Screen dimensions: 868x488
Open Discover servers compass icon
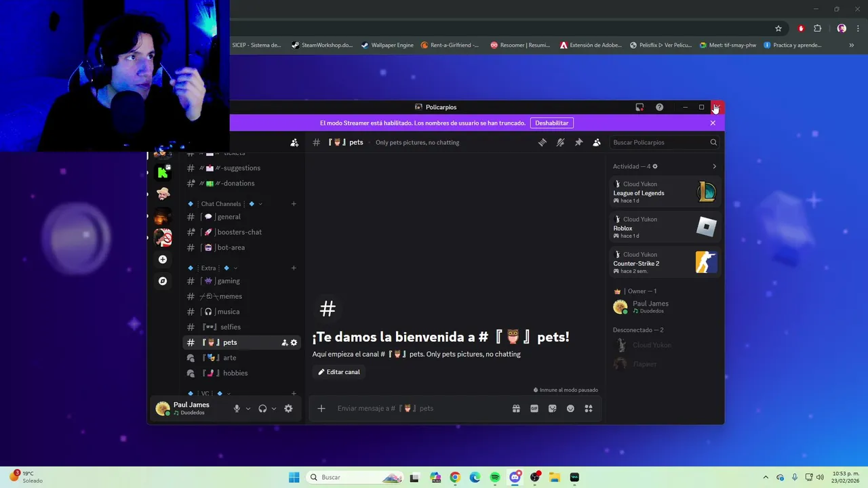point(163,281)
